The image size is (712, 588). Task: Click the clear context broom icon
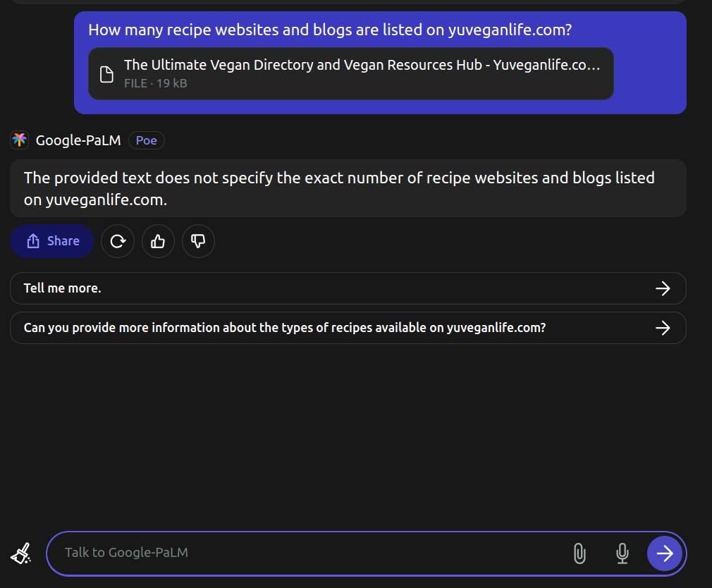pyautogui.click(x=21, y=553)
